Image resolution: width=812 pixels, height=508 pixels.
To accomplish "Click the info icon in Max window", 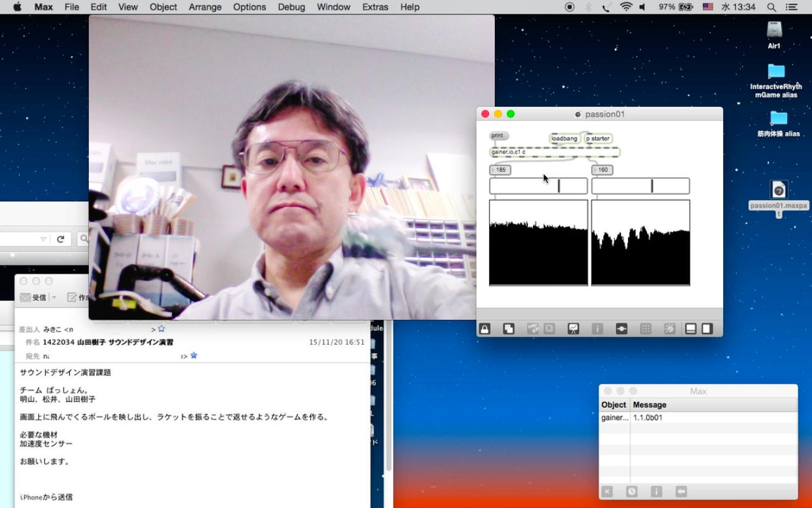I will (657, 491).
